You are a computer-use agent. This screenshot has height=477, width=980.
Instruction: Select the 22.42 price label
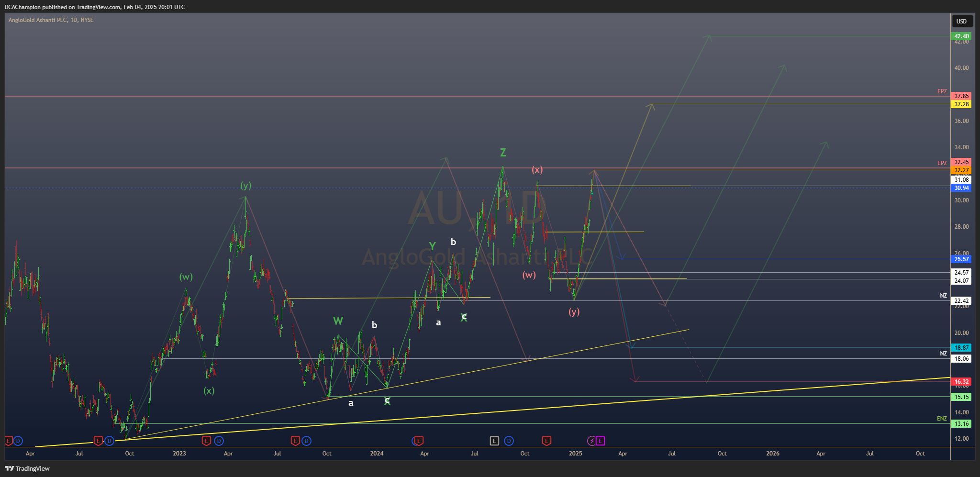(961, 301)
